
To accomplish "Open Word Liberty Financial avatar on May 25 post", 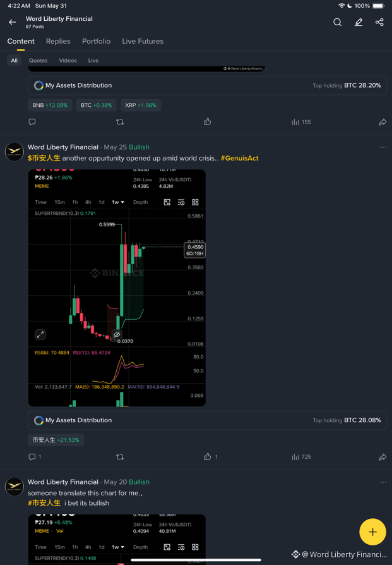I will [15, 152].
